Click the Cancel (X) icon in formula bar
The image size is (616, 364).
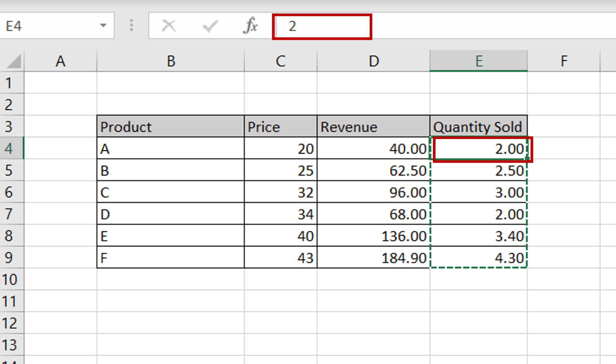pyautogui.click(x=168, y=26)
